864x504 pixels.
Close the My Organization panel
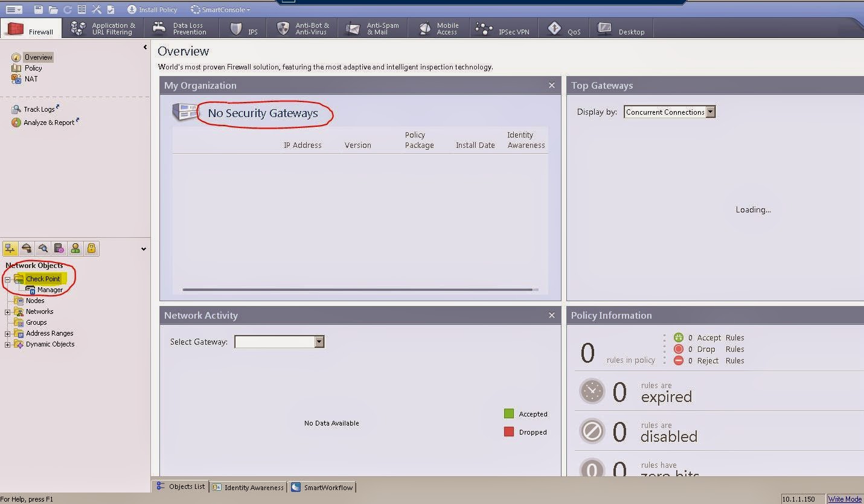(551, 86)
